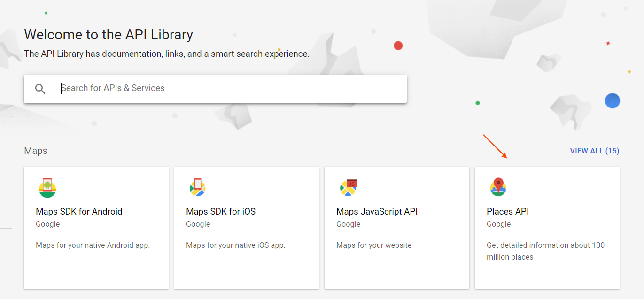Image resolution: width=644 pixels, height=299 pixels.
Task: Click the Google label under Places API
Action: click(x=498, y=224)
